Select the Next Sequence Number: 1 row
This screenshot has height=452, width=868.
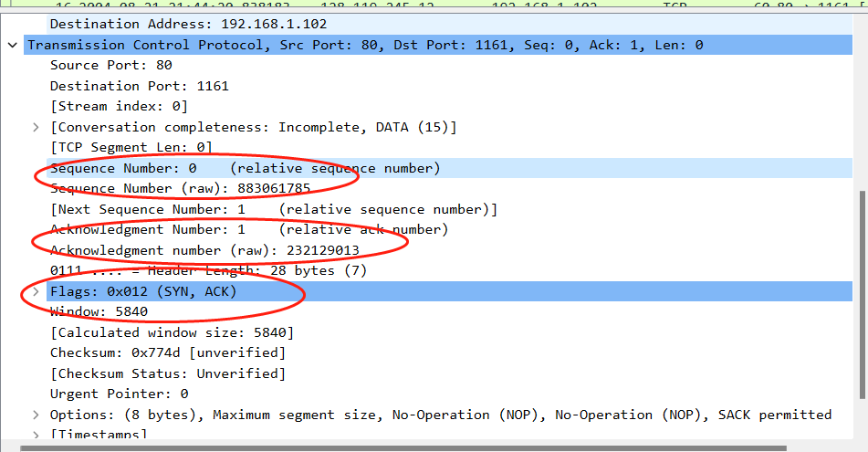pos(273,209)
